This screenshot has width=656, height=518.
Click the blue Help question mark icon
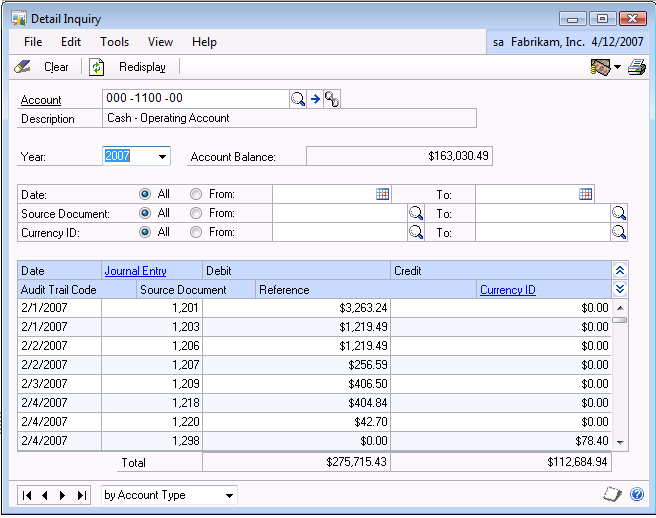click(637, 494)
